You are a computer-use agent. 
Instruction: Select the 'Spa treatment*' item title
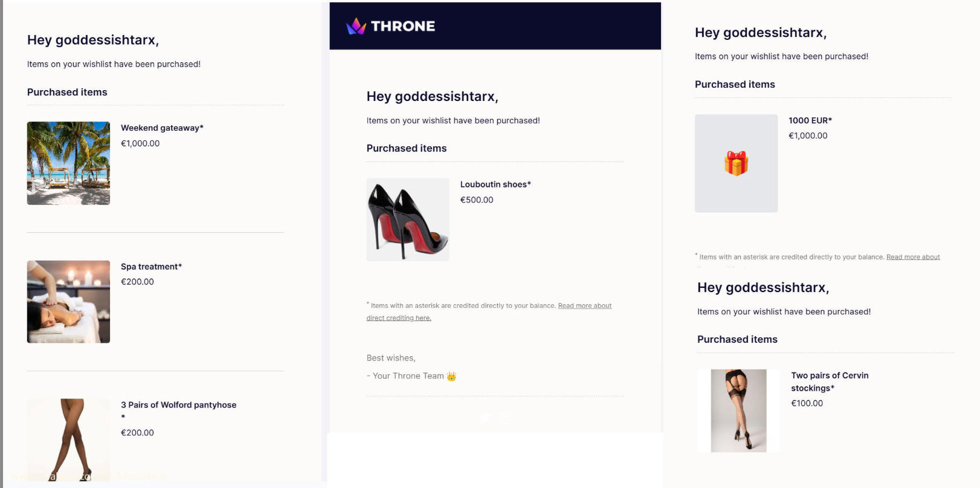[151, 267]
